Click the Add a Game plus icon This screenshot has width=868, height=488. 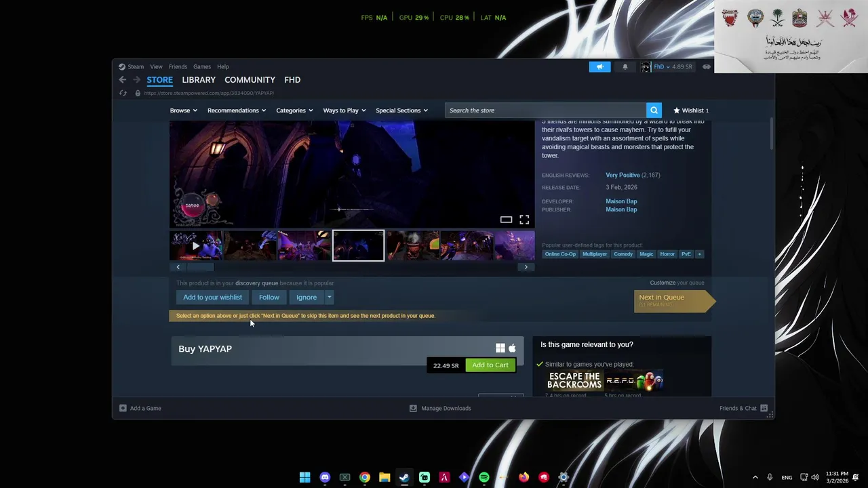[x=123, y=408]
